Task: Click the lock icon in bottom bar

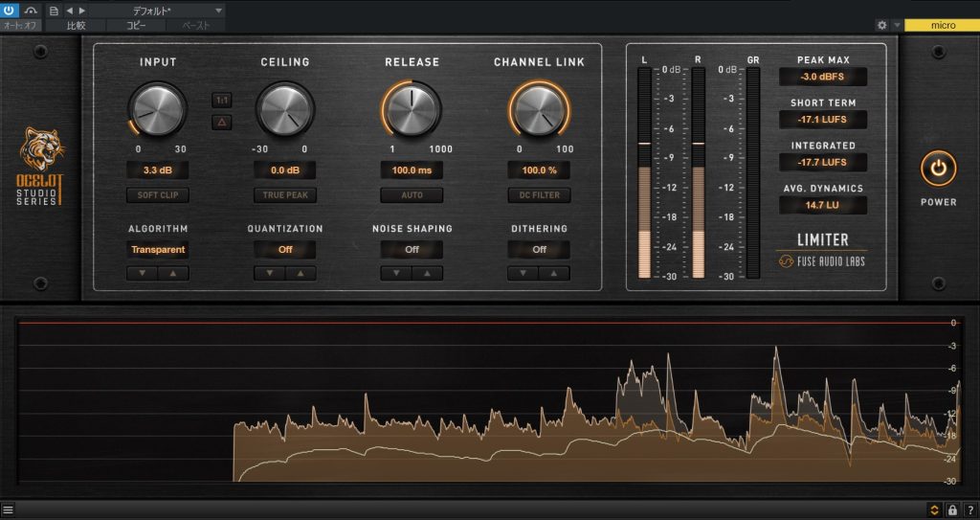Action: [x=952, y=509]
